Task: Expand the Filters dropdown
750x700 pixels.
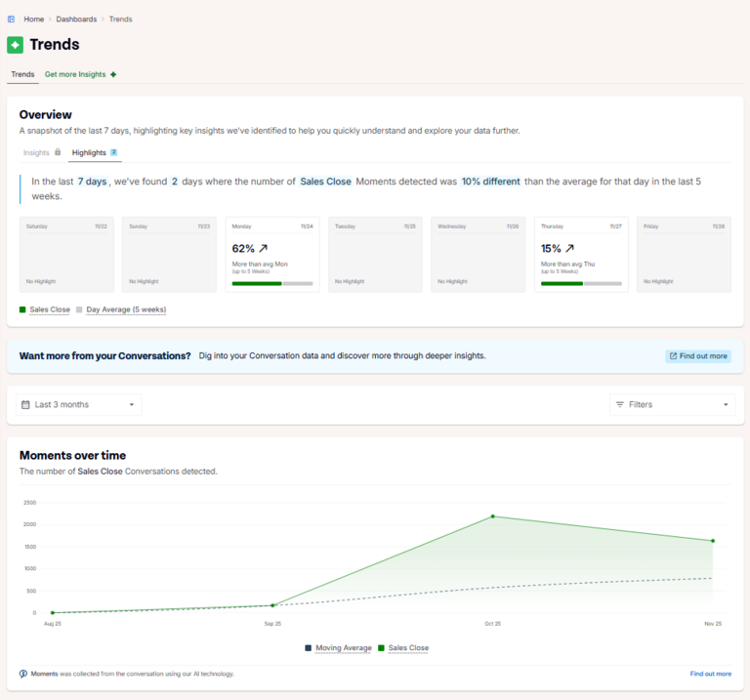Action: point(673,404)
